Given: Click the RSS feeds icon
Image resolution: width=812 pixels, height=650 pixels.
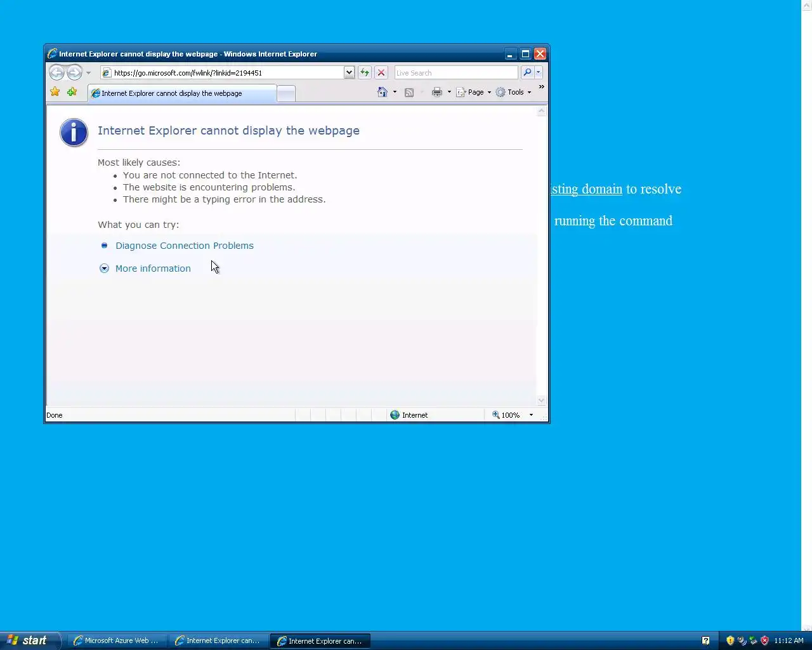Looking at the screenshot, I should (409, 93).
